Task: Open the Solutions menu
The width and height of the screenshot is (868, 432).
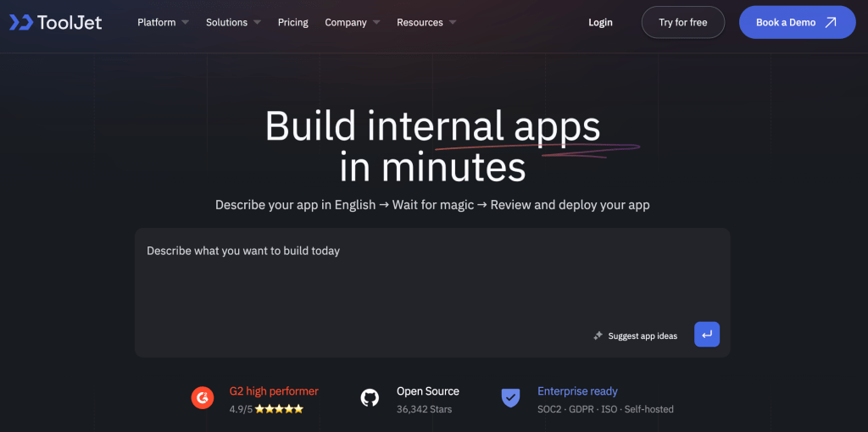Action: pyautogui.click(x=226, y=23)
